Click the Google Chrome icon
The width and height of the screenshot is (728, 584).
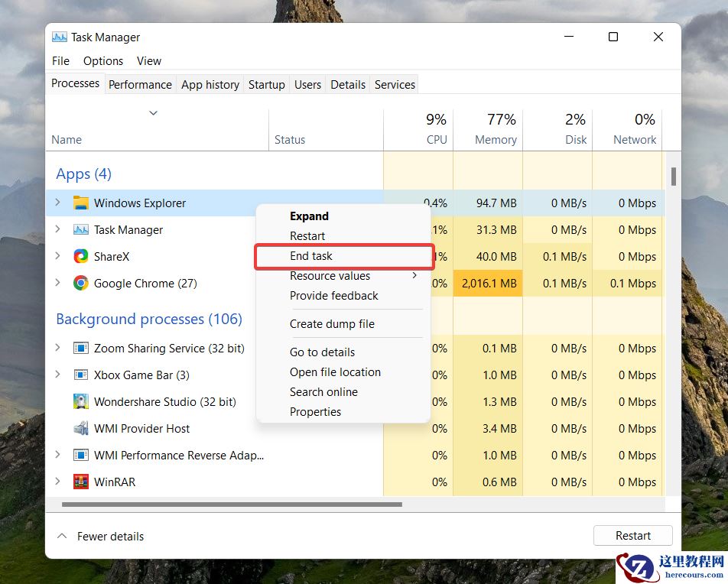coord(81,283)
